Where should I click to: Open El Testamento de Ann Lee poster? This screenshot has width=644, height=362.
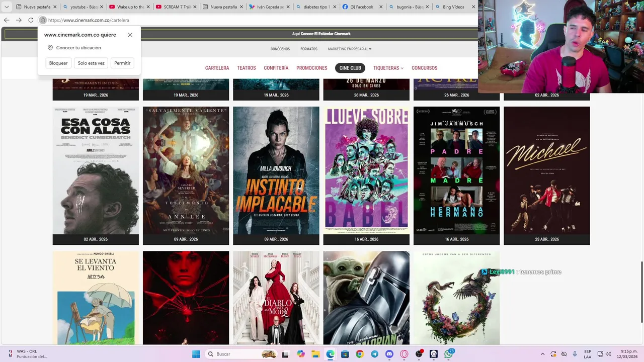(186, 170)
